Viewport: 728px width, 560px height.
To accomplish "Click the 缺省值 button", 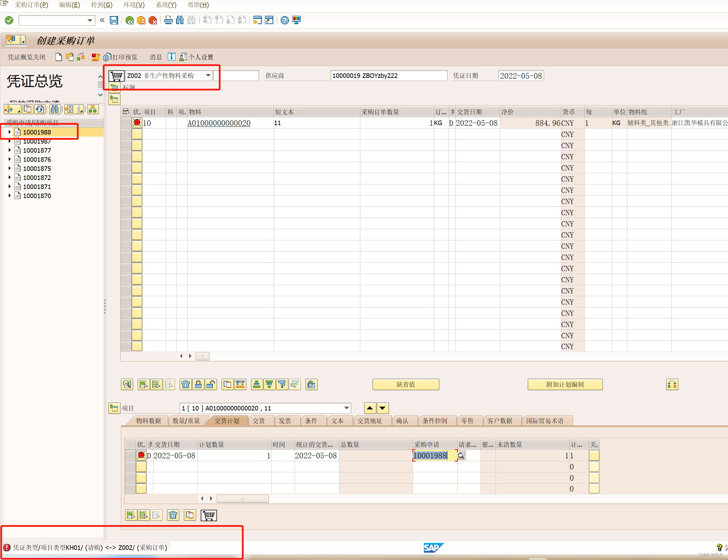I will click(405, 385).
